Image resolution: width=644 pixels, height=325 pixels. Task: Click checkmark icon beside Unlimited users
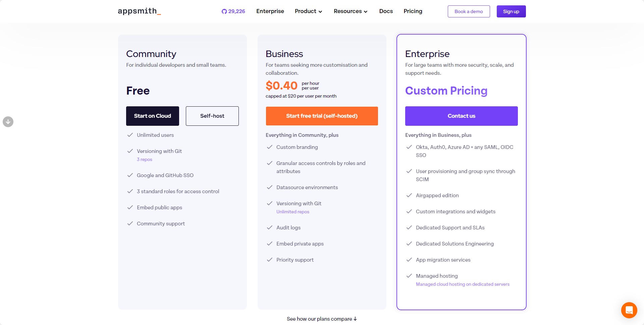pyautogui.click(x=130, y=135)
